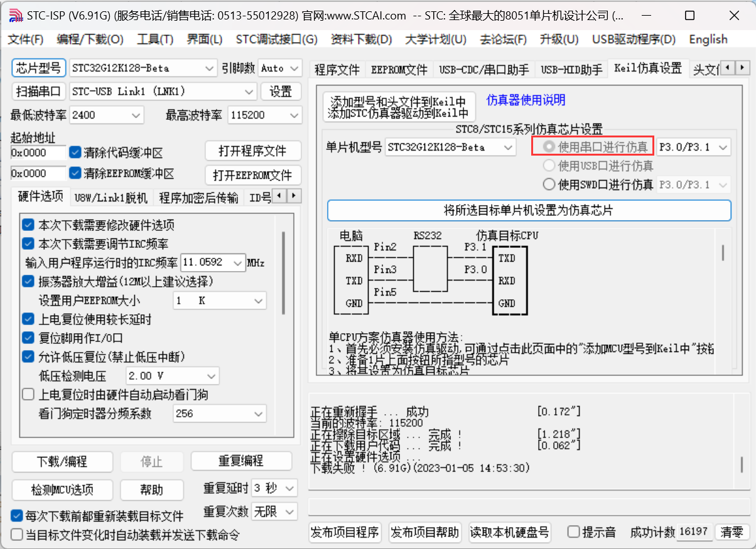This screenshot has height=549, width=756.
Task: Click hardware options vertical scrollbar
Action: [x=283, y=273]
